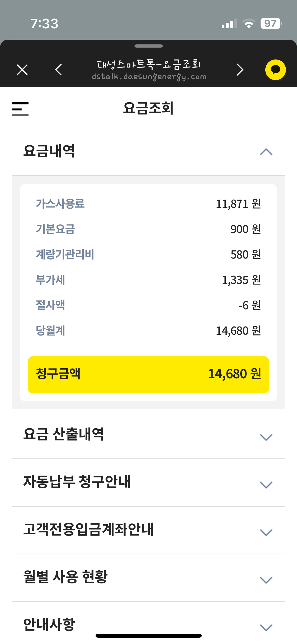Go forward with the right arrow

pyautogui.click(x=240, y=70)
